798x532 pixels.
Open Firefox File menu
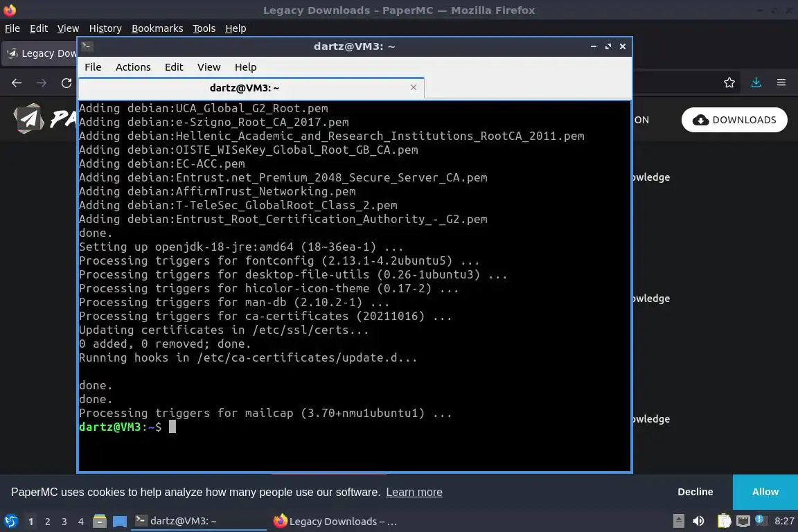point(12,28)
